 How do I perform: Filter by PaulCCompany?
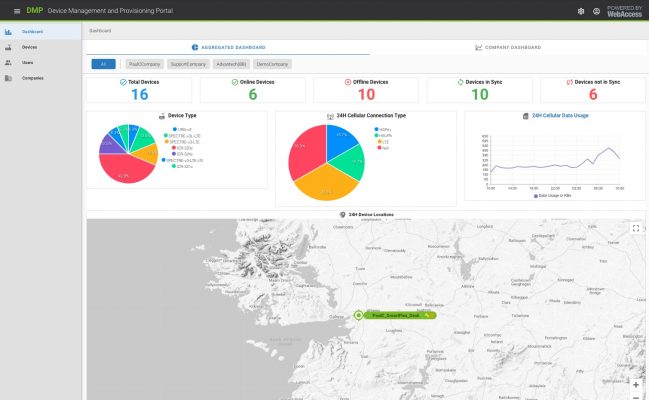144,64
